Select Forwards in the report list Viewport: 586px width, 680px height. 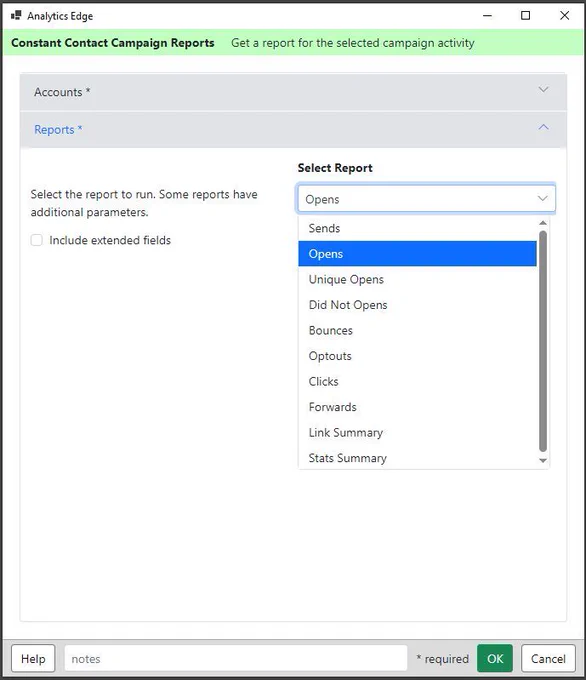pos(417,407)
